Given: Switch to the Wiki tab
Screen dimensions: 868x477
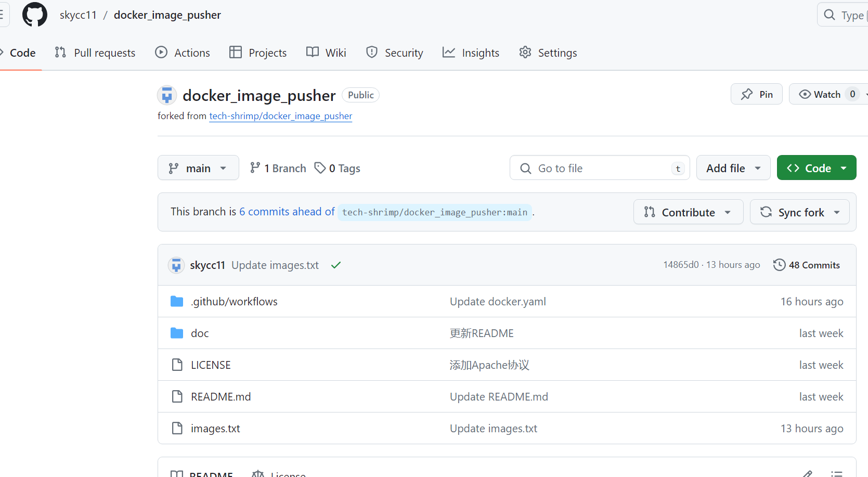Looking at the screenshot, I should pyautogui.click(x=326, y=53).
